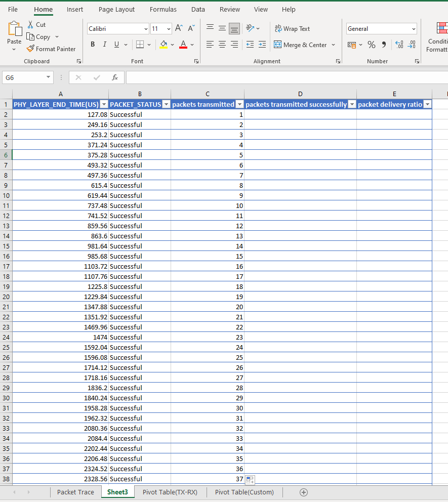Select Top Align icon

click(x=210, y=28)
